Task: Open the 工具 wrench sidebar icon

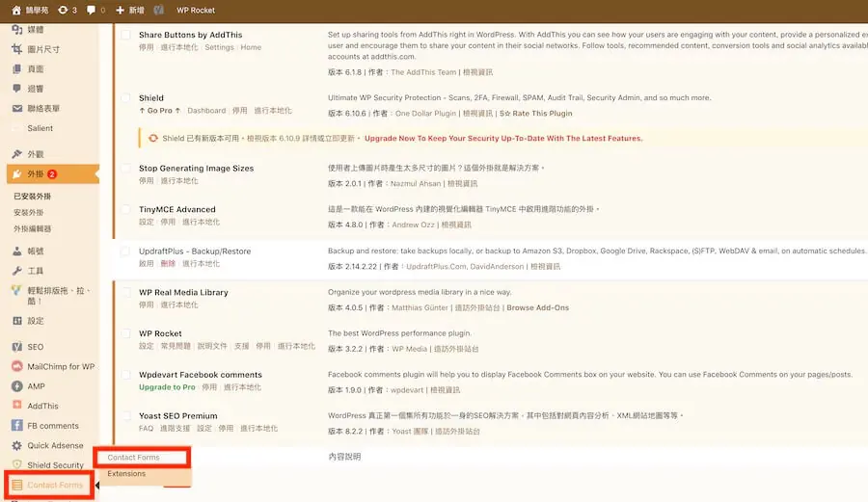Action: coord(17,271)
